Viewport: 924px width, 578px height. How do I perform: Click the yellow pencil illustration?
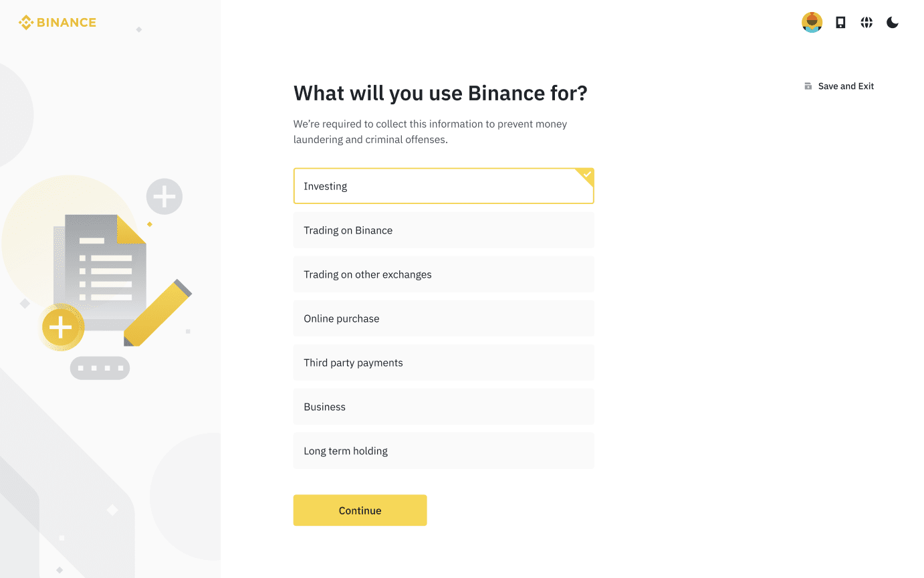[158, 312]
